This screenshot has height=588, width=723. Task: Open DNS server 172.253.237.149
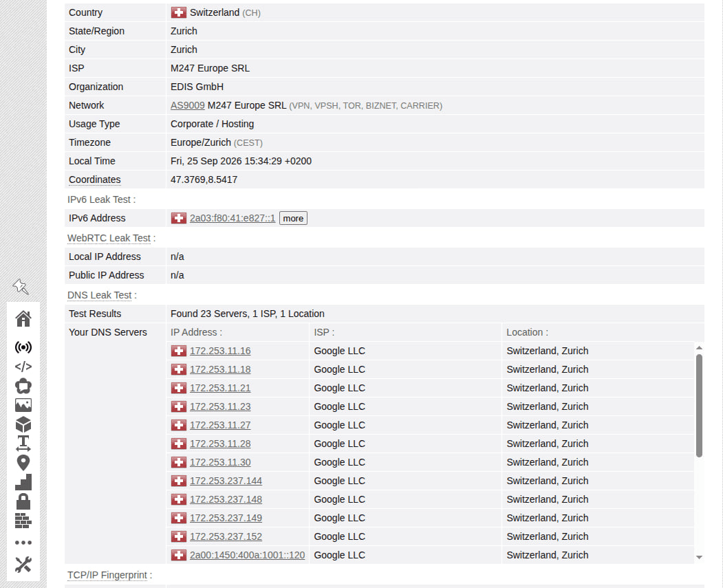point(226,518)
